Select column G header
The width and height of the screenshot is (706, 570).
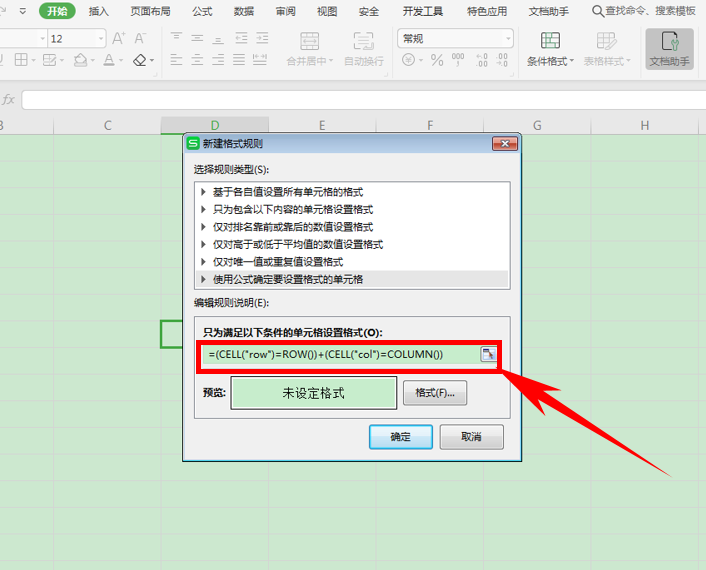(x=537, y=126)
